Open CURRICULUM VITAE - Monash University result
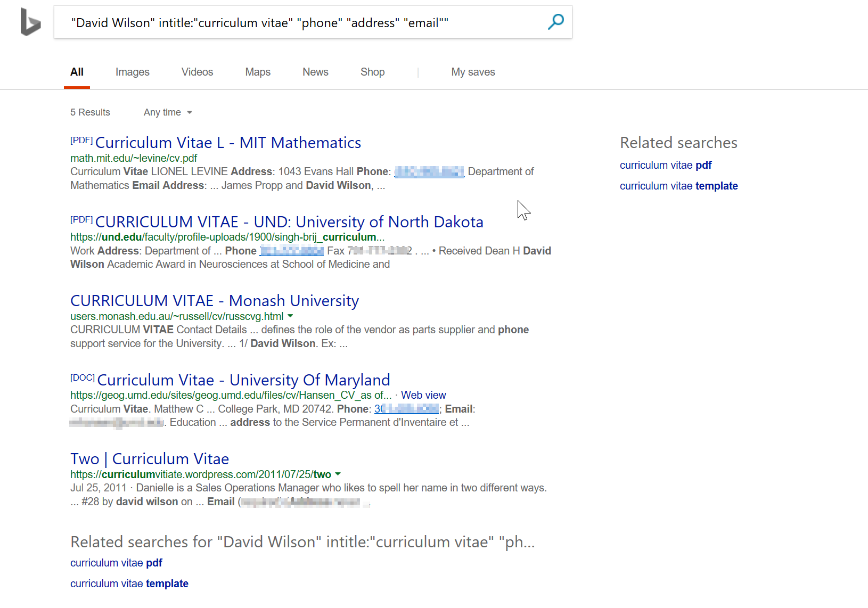Screen dimensions: 868x608 click(215, 301)
